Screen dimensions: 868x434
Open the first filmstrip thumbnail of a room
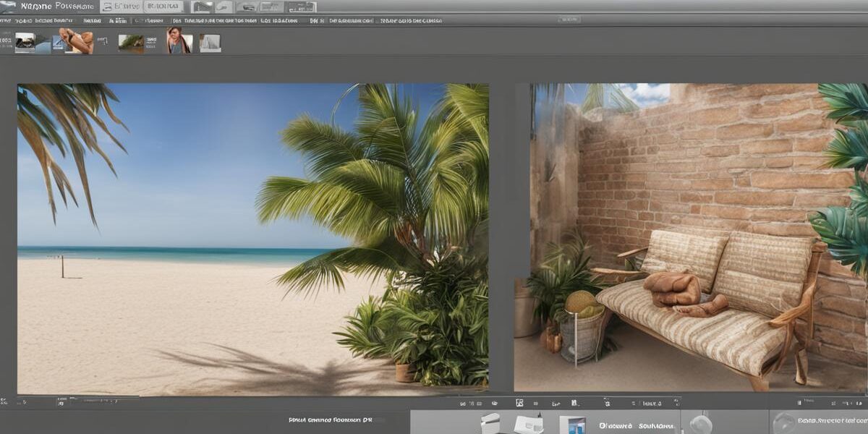(25, 43)
